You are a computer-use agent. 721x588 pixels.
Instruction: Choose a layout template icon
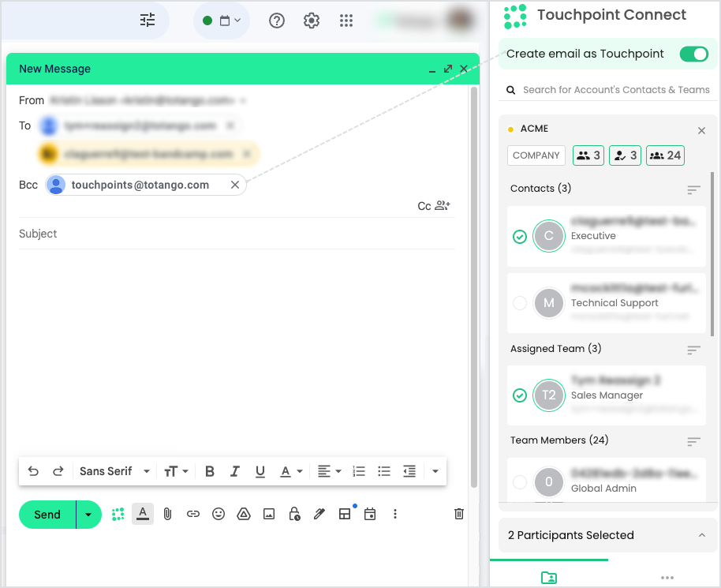click(345, 514)
